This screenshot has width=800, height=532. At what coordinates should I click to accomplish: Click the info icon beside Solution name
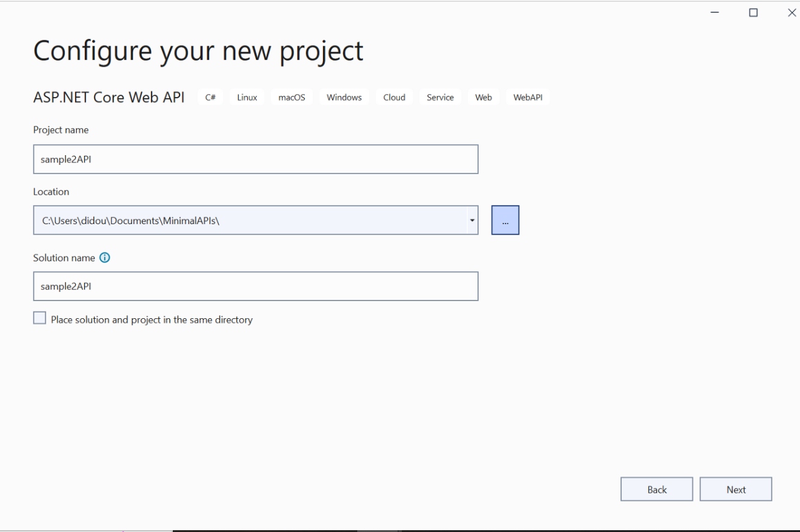(104, 258)
